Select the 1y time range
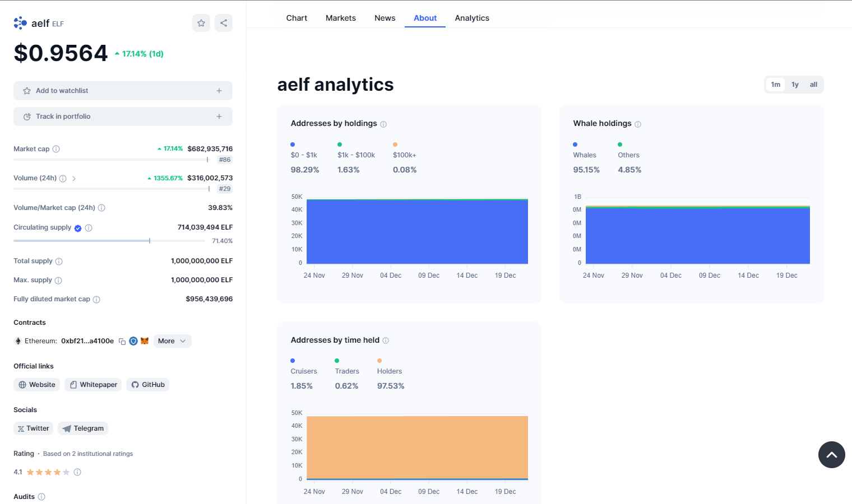The height and width of the screenshot is (504, 852). pos(795,85)
